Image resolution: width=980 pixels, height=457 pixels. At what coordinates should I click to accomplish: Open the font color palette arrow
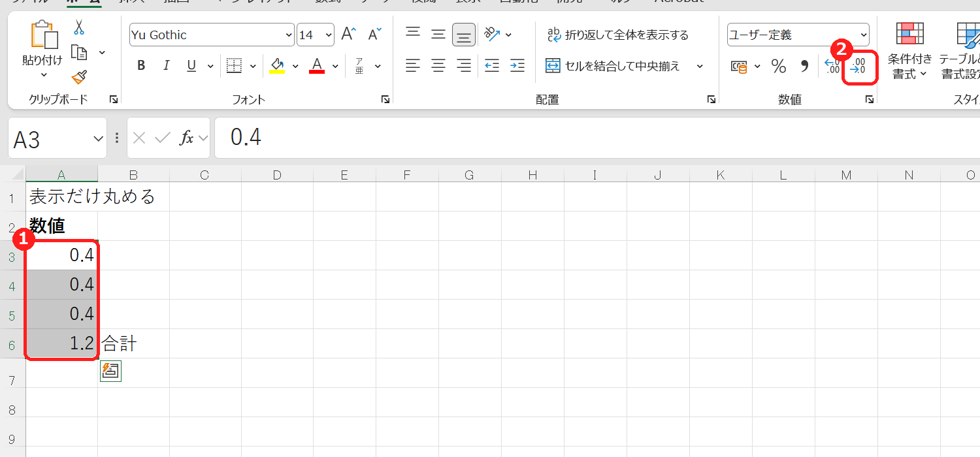[335, 66]
